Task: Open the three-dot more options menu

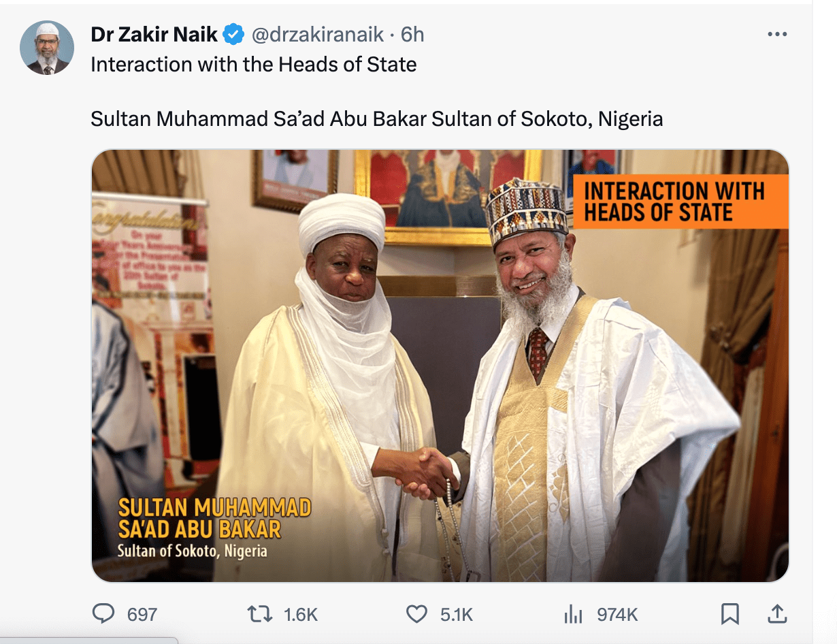Action: coord(776,34)
